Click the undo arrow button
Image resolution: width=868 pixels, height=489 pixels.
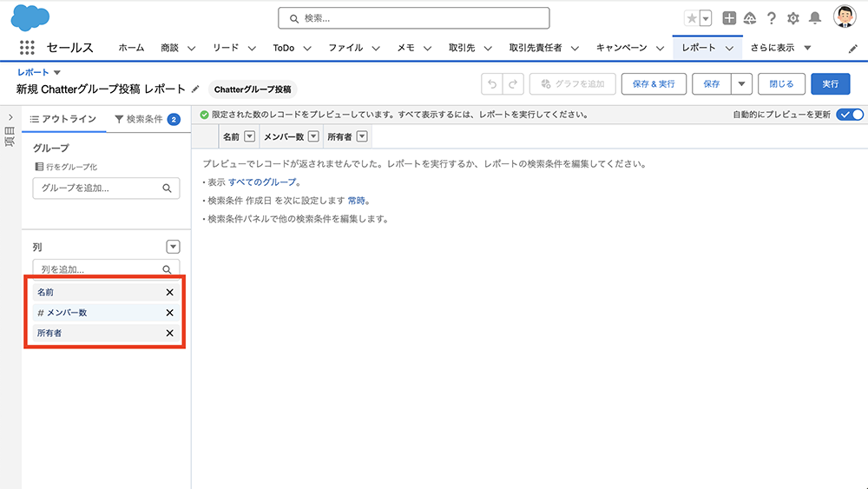click(492, 84)
